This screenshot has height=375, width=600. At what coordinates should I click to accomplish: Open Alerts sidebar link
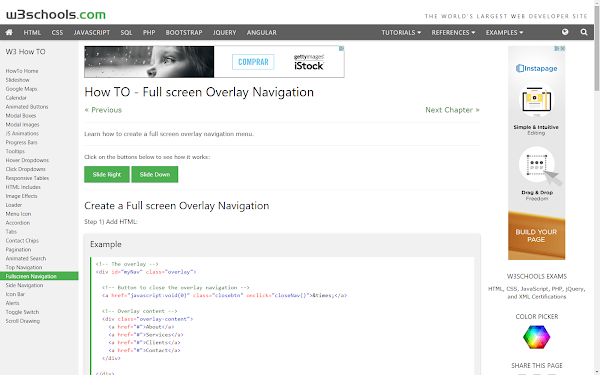pos(12,303)
